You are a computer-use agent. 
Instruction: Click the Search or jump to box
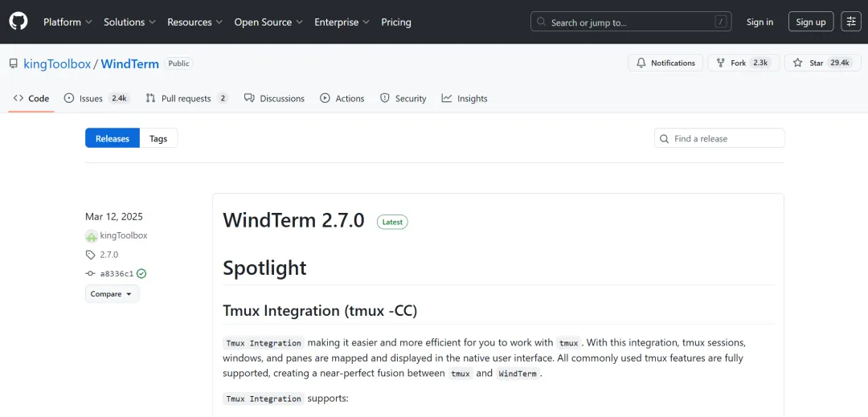click(x=631, y=22)
